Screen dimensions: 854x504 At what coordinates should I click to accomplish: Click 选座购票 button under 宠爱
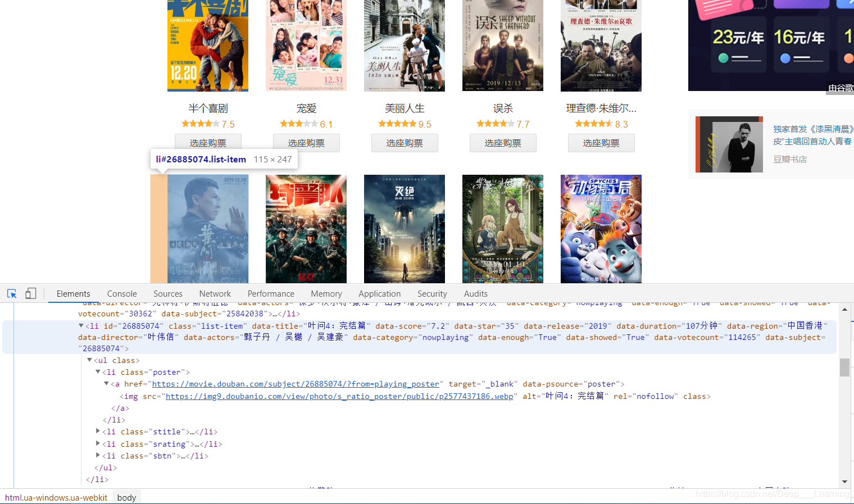click(306, 143)
